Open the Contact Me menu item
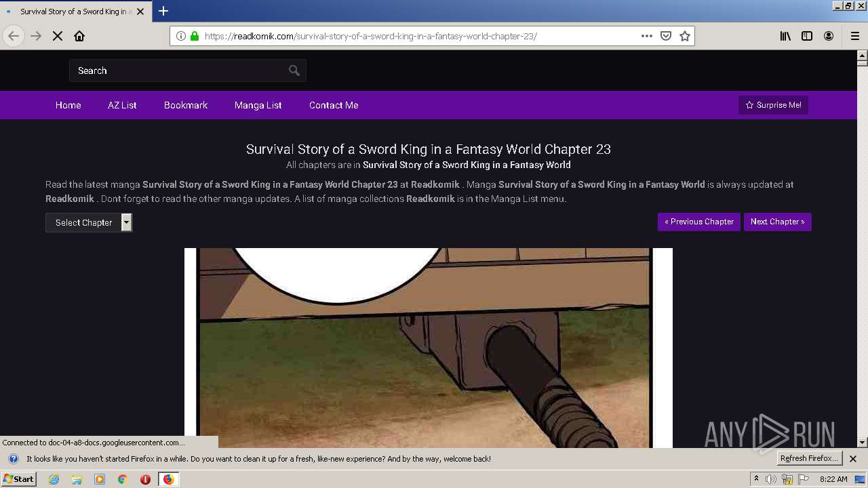Image resolution: width=868 pixels, height=488 pixels. (334, 105)
